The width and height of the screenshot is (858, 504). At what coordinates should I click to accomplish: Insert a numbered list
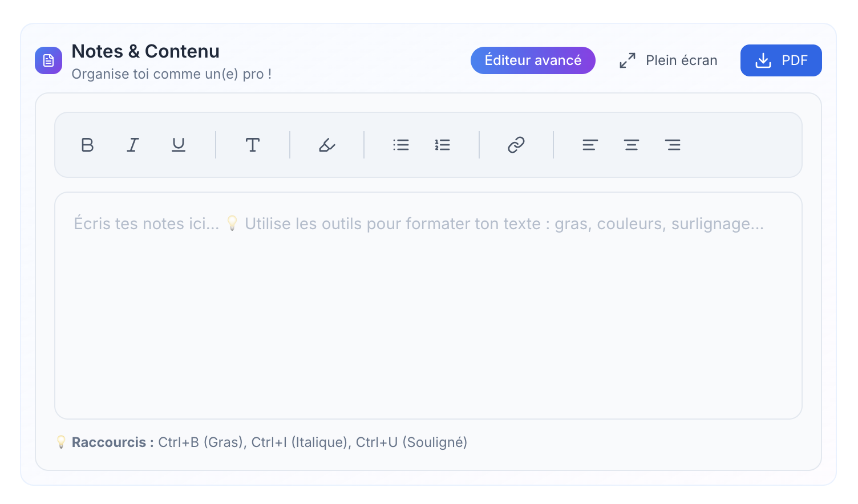(443, 145)
